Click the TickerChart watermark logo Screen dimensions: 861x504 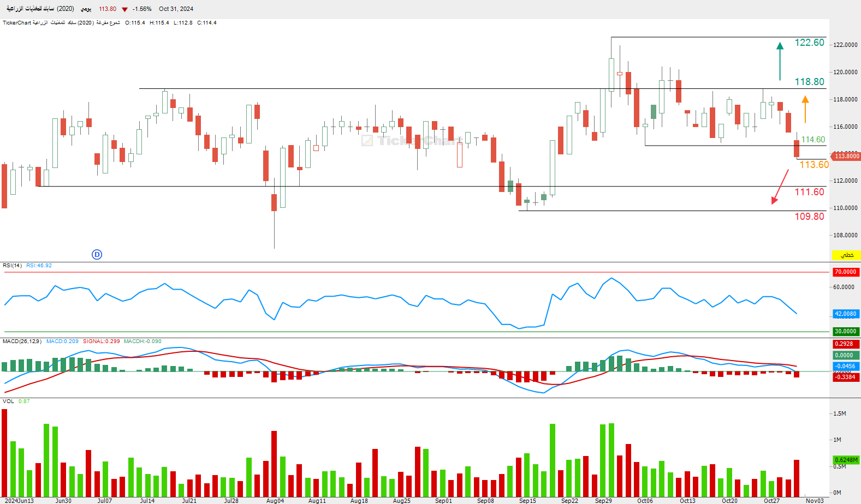(412, 141)
